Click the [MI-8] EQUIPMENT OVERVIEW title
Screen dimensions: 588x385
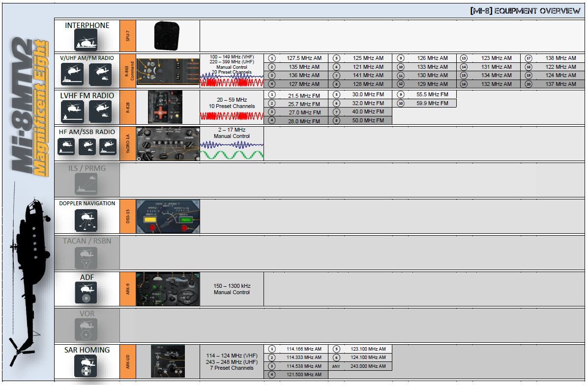pyautogui.click(x=526, y=11)
